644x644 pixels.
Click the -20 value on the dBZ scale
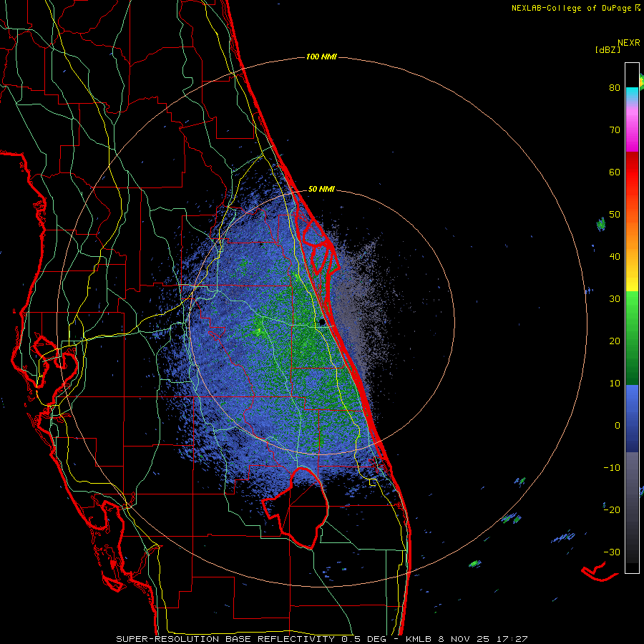click(x=612, y=509)
